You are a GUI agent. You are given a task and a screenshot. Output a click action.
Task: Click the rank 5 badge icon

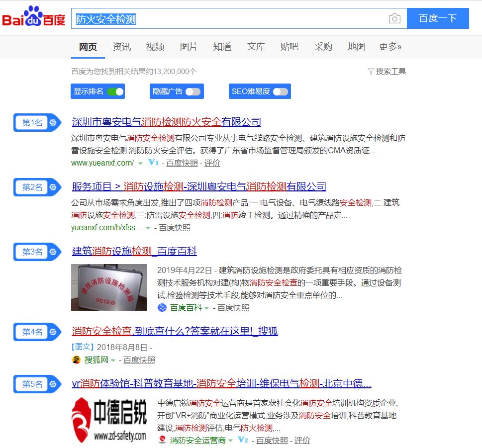(53, 384)
